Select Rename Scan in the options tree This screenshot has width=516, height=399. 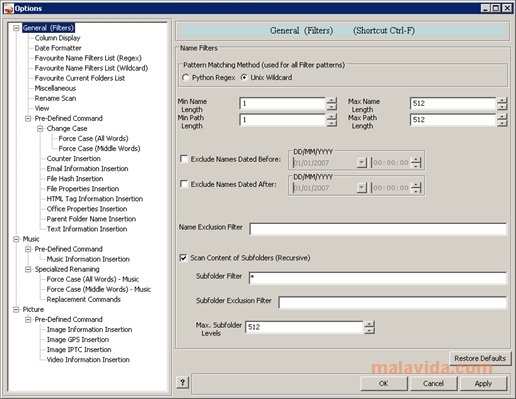[x=55, y=98]
